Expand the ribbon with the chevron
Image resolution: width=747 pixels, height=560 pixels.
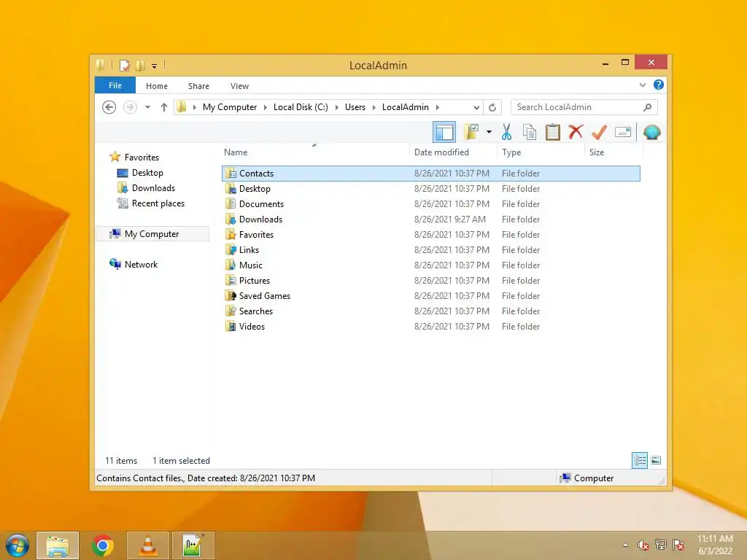(x=642, y=85)
